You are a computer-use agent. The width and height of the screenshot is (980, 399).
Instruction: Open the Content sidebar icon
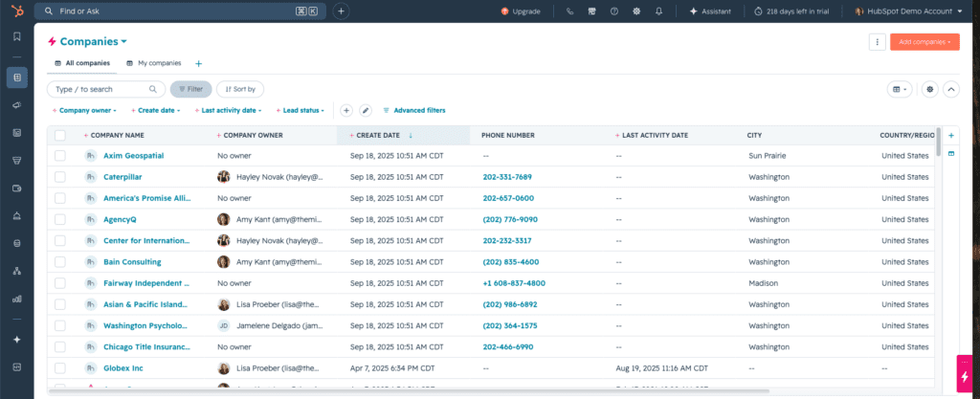click(x=17, y=132)
